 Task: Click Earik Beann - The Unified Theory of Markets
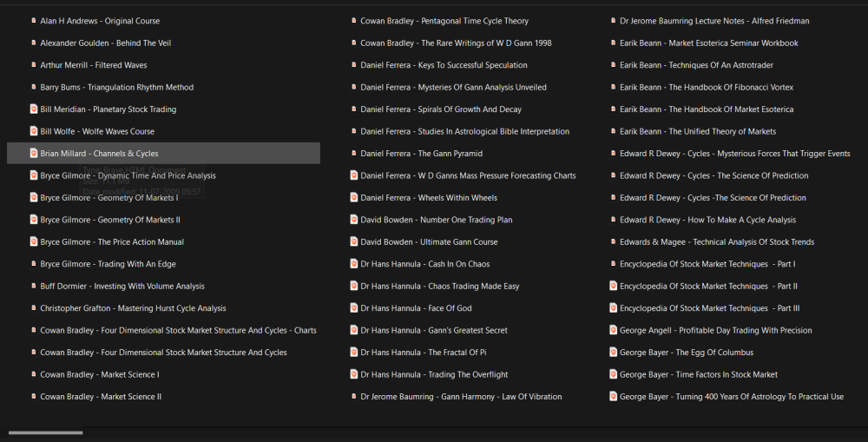(697, 132)
